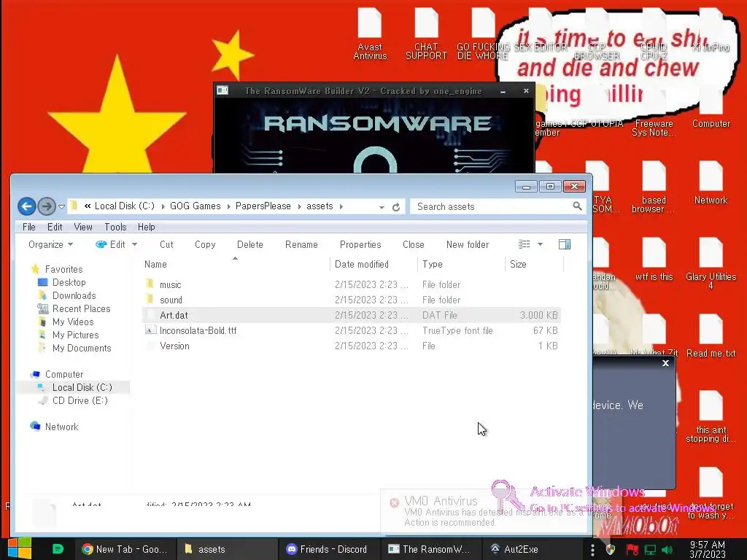Open the Tools menu

[x=115, y=227]
